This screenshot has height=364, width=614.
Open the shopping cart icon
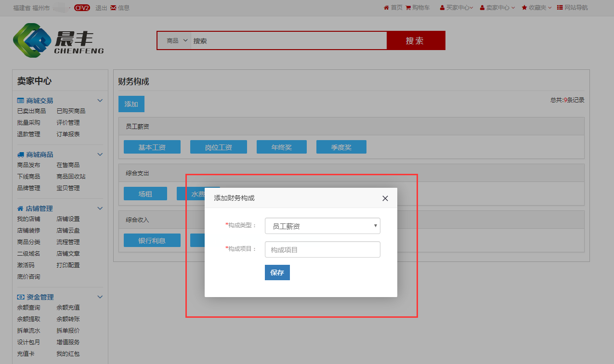click(408, 8)
